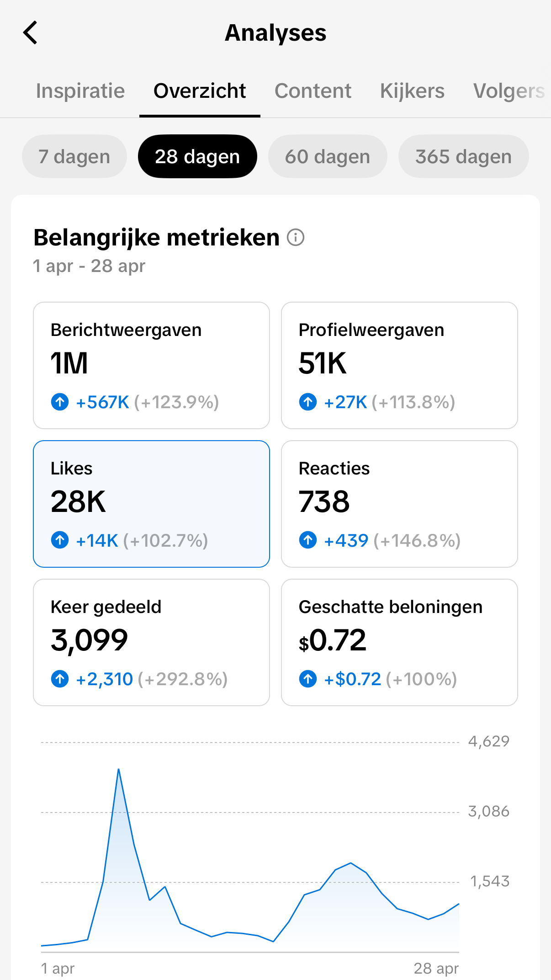Select the 7 dagen period filter
551x980 pixels.
tap(74, 156)
